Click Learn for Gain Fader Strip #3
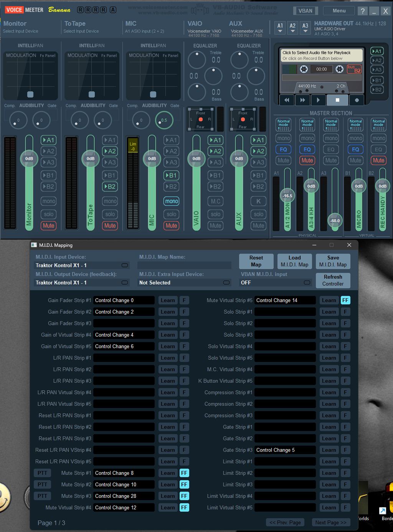This screenshot has width=393, height=532. pos(168,323)
